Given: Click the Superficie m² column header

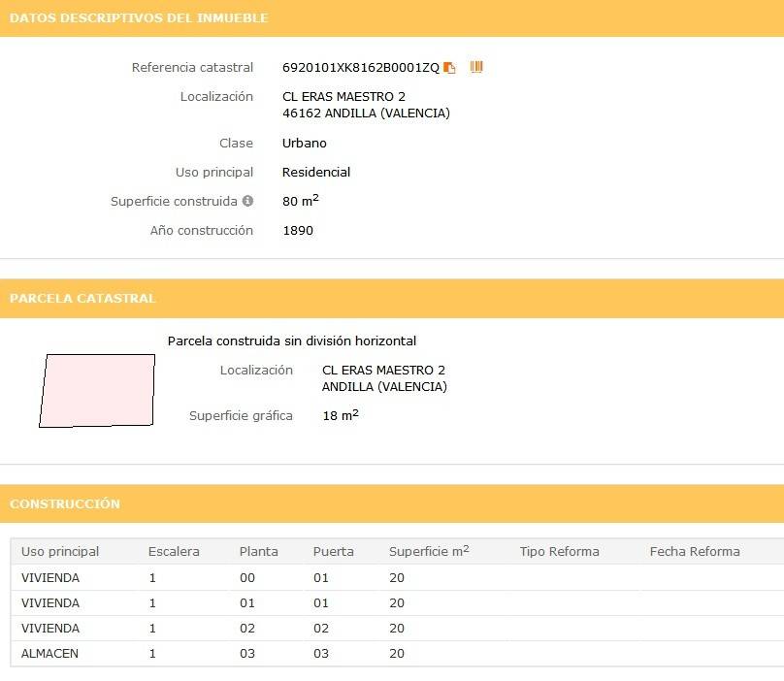Looking at the screenshot, I should click(429, 551).
